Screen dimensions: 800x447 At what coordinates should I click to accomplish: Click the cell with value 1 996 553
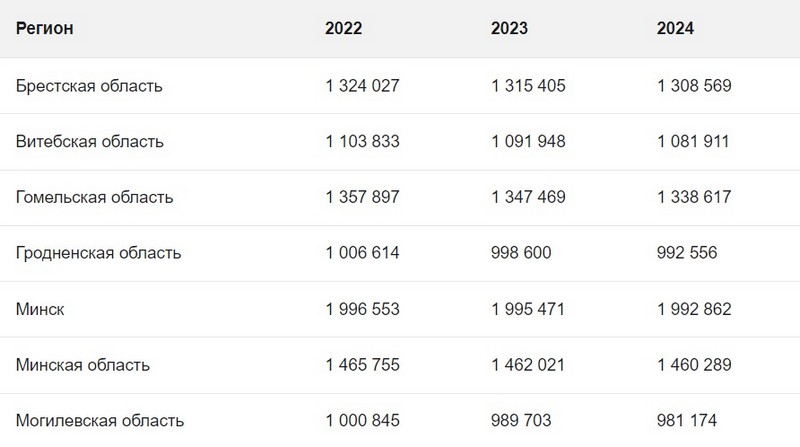362,310
